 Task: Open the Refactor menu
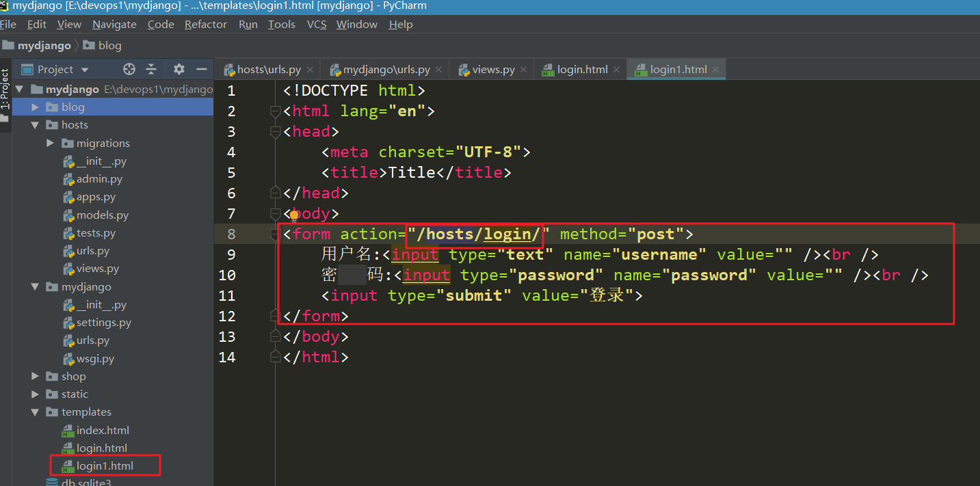coord(206,24)
